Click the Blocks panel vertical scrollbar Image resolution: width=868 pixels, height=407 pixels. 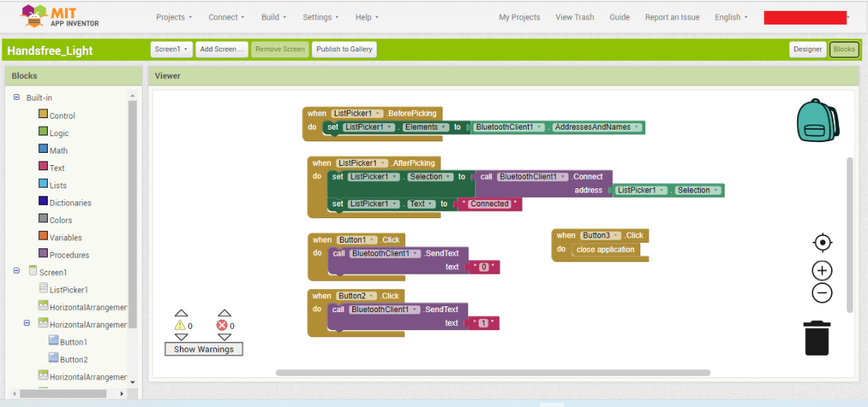pos(132,214)
